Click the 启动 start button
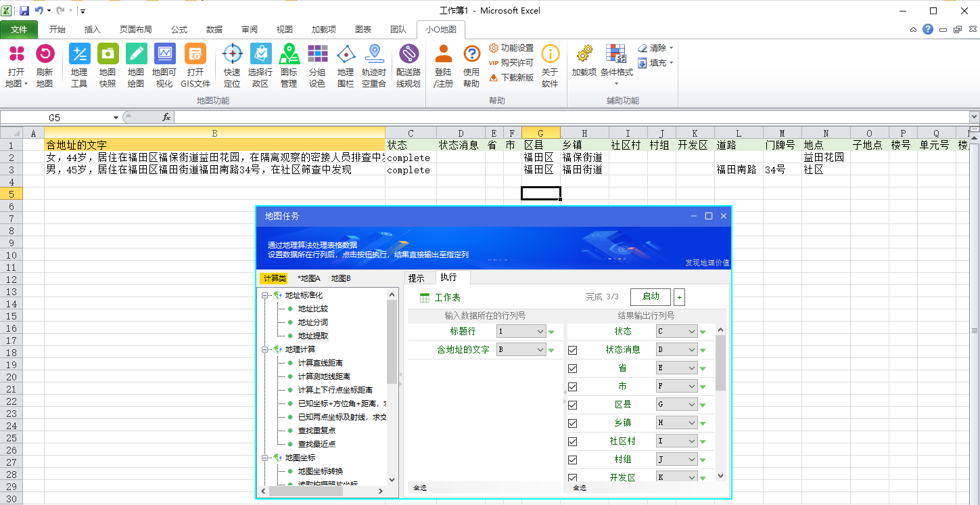980x505 pixels. tap(651, 297)
